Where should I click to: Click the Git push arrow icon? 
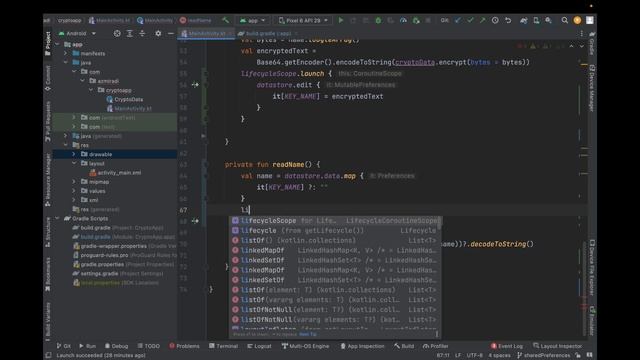482,20
